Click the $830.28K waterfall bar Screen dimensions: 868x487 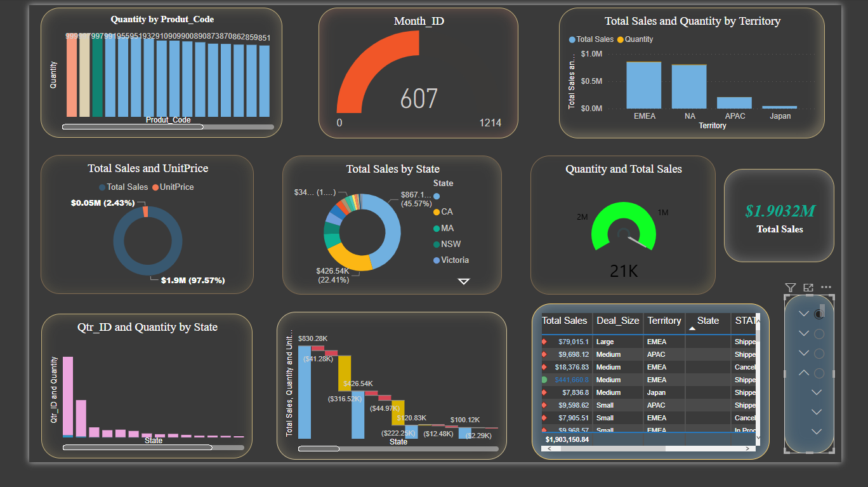305,392
